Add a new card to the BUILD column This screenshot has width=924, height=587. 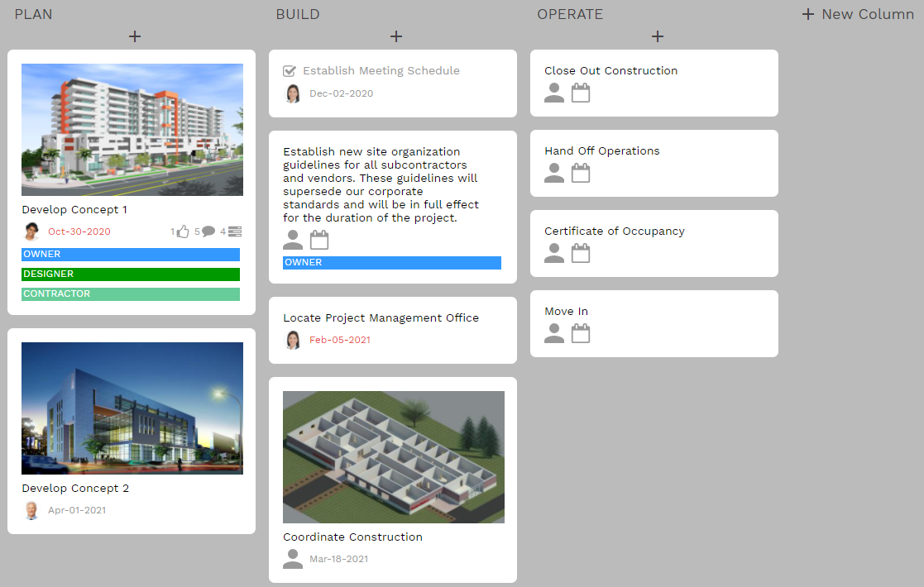click(x=395, y=36)
